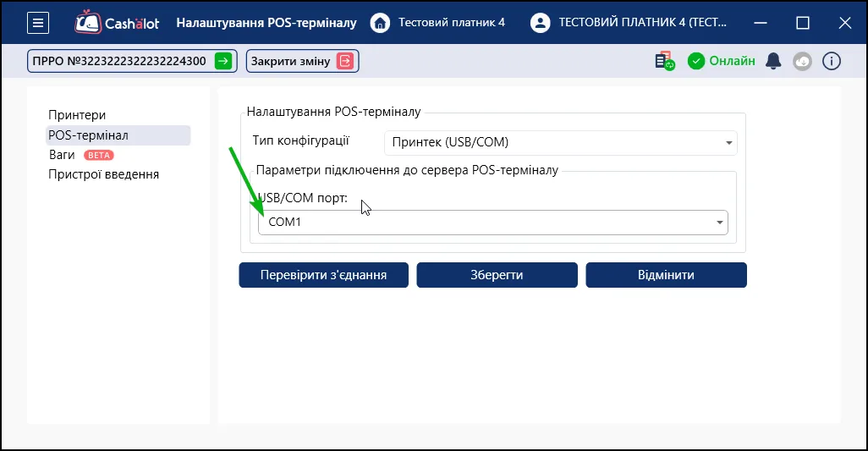Open the Принтери settings section
The image size is (868, 451).
(x=77, y=115)
